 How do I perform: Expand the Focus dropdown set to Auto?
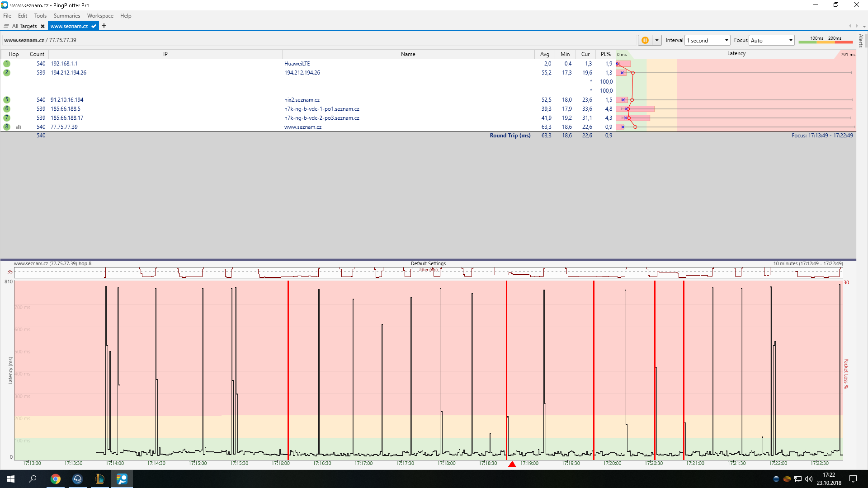771,40
